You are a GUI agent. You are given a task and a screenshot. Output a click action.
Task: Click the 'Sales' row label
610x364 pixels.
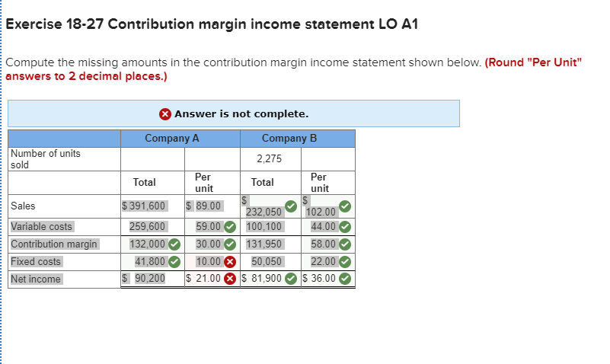pos(23,206)
